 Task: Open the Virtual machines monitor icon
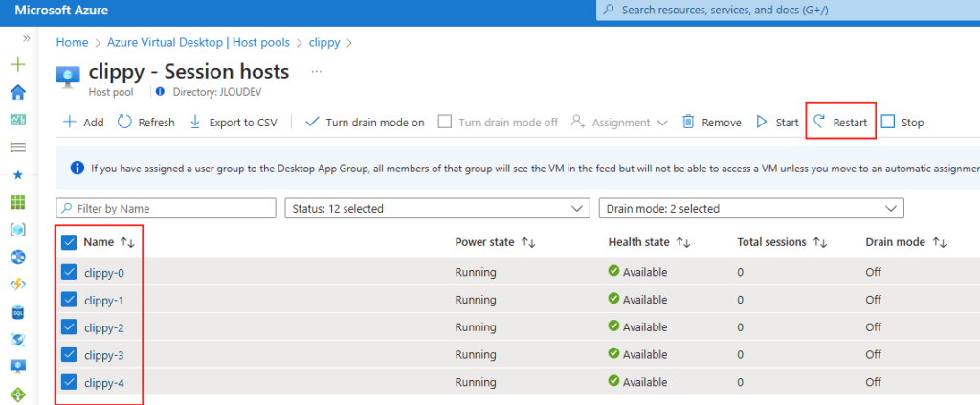coord(19,367)
